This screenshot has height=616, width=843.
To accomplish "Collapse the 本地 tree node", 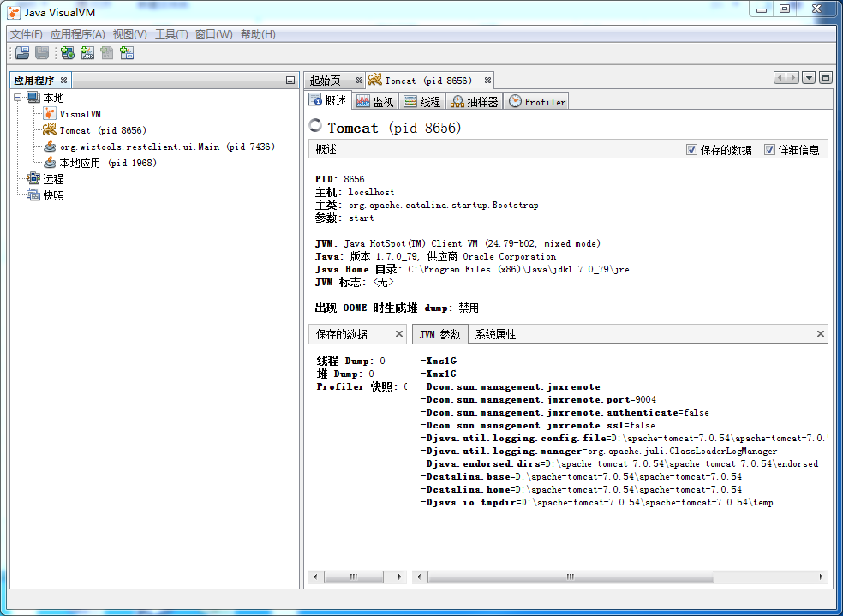I will point(18,98).
